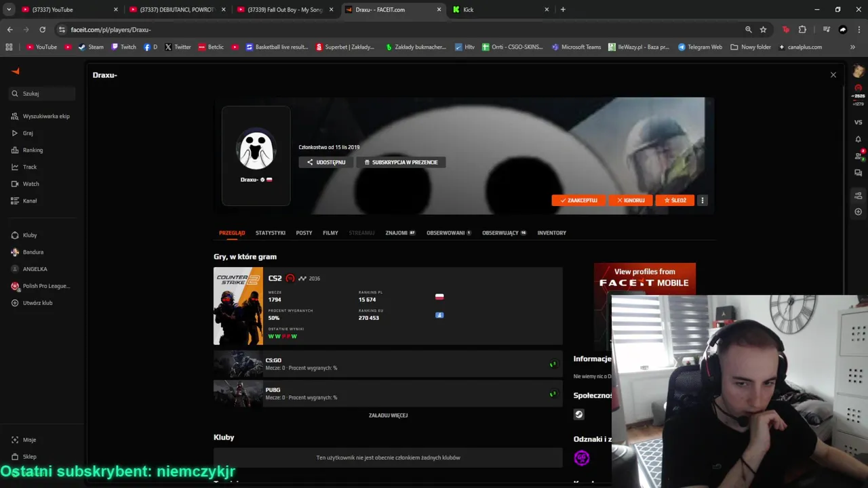Click Załaduj więcej to load more games
Image resolution: width=868 pixels, height=488 pixels.
click(x=388, y=415)
